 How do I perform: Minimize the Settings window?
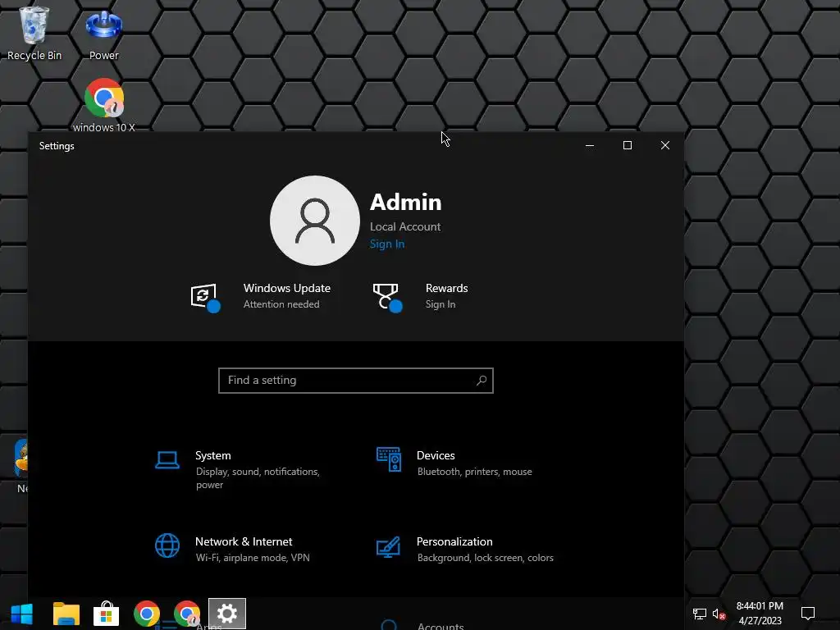590,145
